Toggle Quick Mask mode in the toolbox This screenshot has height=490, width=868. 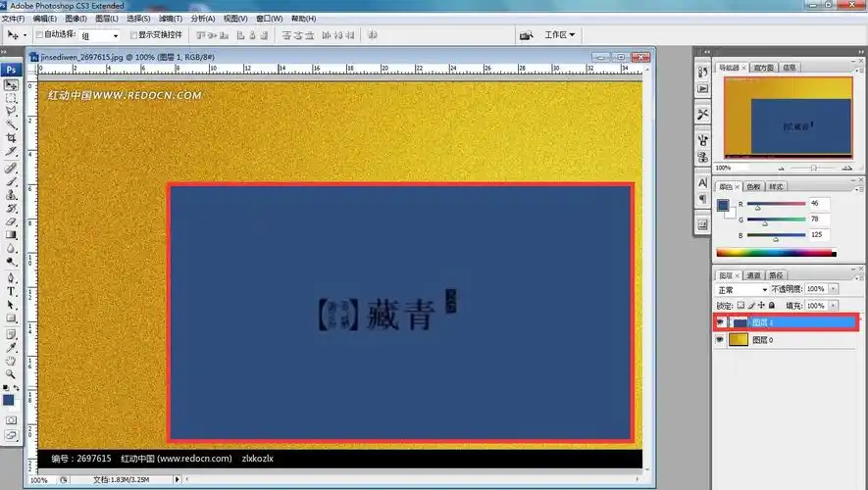click(11, 420)
